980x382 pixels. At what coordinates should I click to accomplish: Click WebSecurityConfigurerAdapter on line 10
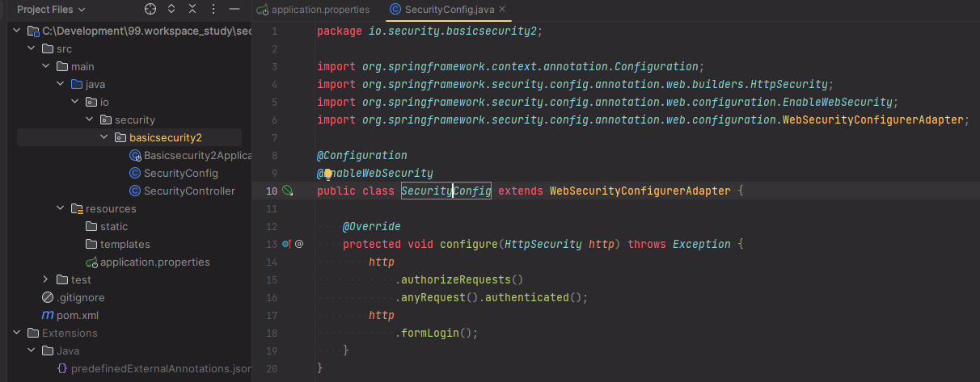click(x=640, y=191)
